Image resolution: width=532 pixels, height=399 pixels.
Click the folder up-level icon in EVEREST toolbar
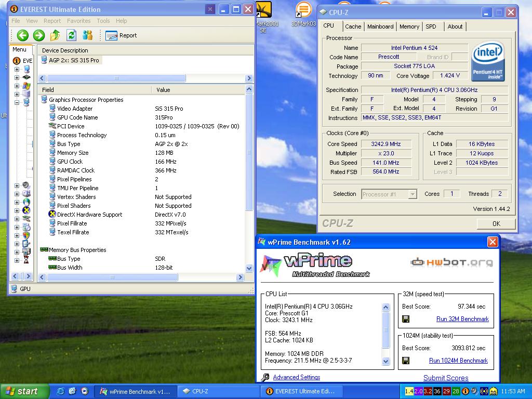[x=55, y=35]
